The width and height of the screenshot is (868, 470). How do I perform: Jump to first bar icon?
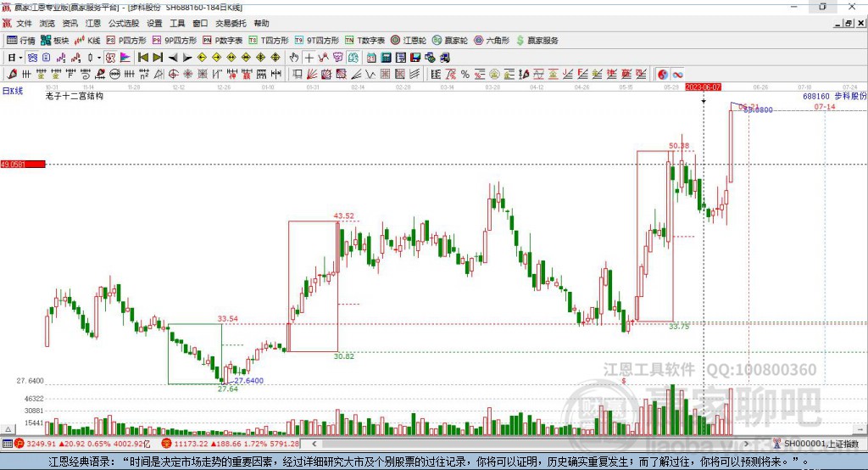(142, 58)
